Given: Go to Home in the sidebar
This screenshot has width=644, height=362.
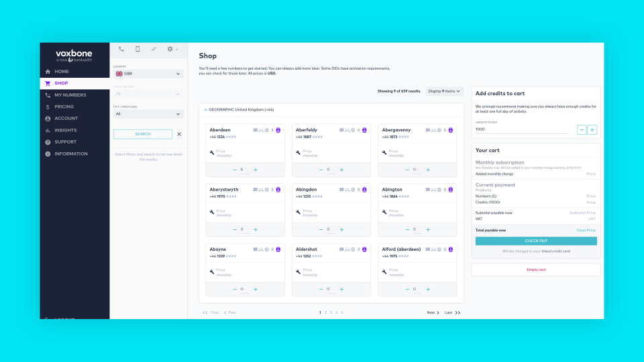Looking at the screenshot, I should pyautogui.click(x=74, y=72).
